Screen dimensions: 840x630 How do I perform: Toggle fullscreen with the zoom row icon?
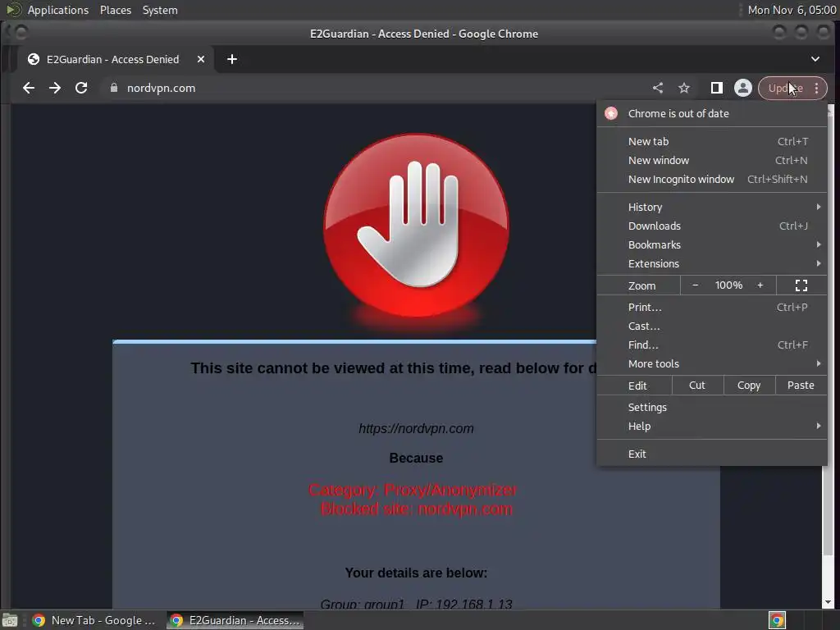[x=801, y=285]
